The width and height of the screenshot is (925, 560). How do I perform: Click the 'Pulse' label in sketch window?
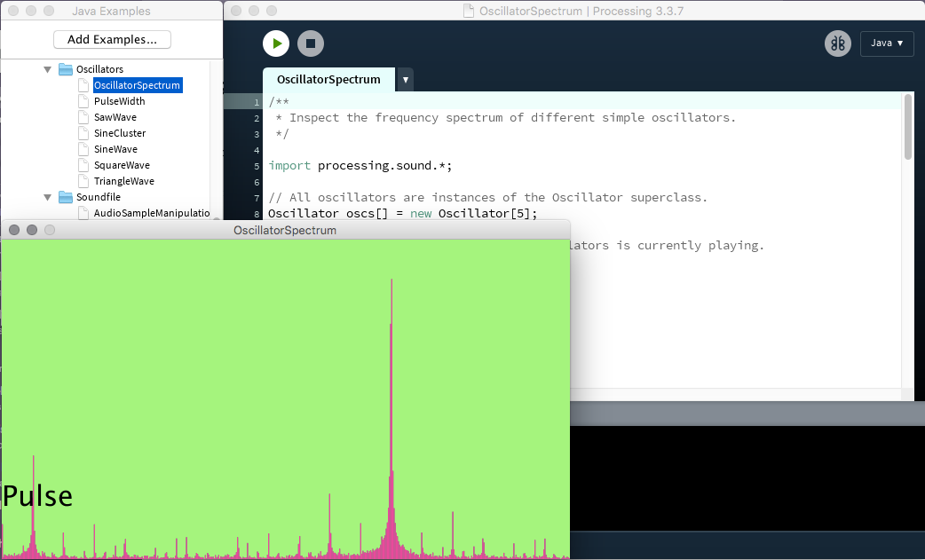click(37, 496)
